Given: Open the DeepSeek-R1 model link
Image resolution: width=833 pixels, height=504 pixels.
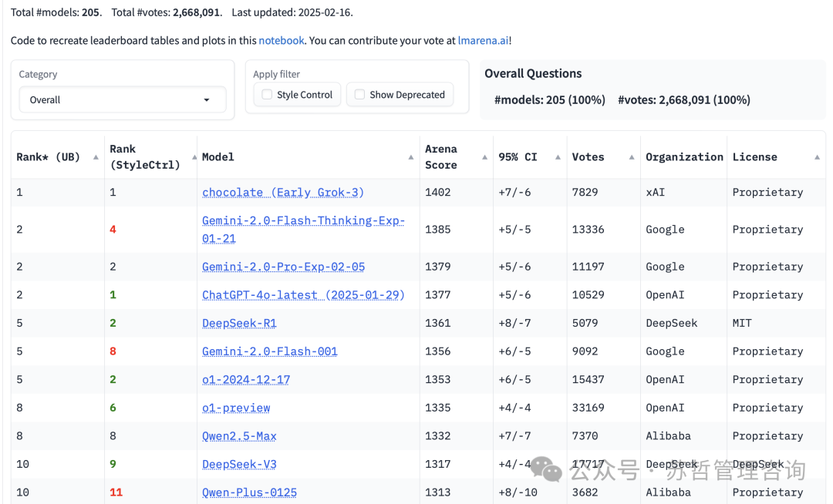Looking at the screenshot, I should (239, 323).
